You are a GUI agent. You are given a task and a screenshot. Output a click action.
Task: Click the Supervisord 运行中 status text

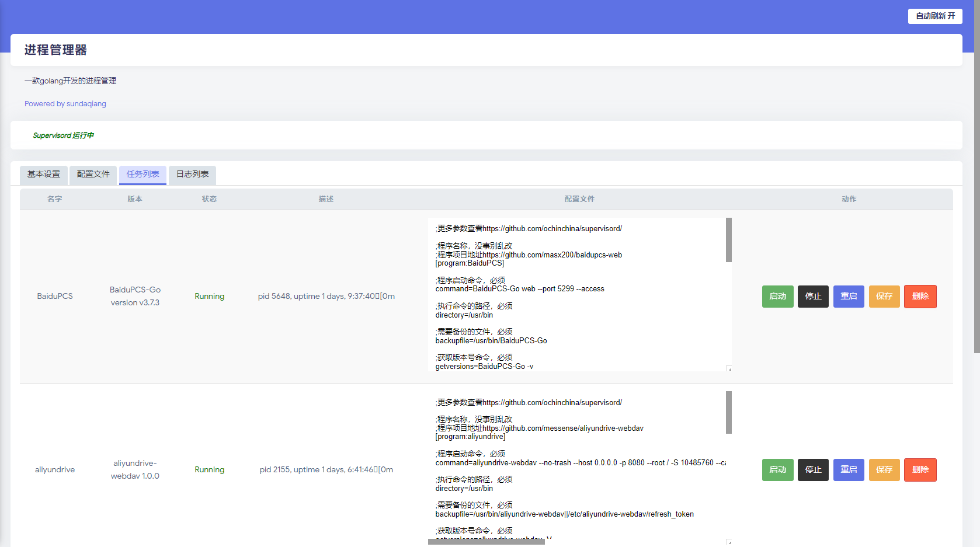(63, 135)
